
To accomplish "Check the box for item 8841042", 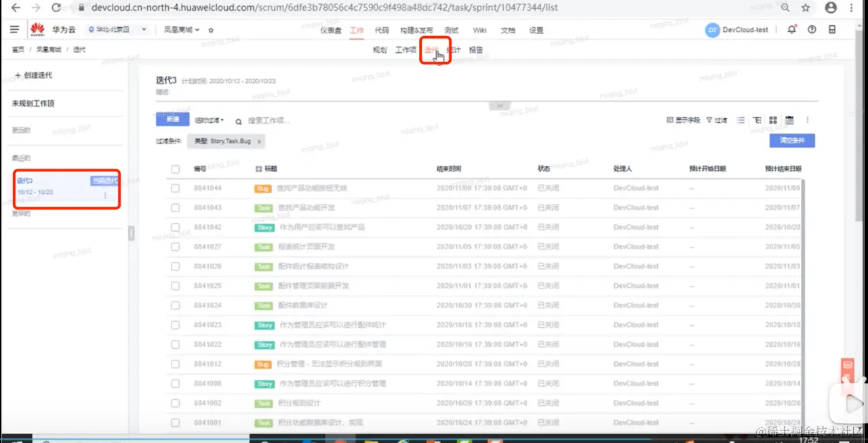I will click(176, 227).
